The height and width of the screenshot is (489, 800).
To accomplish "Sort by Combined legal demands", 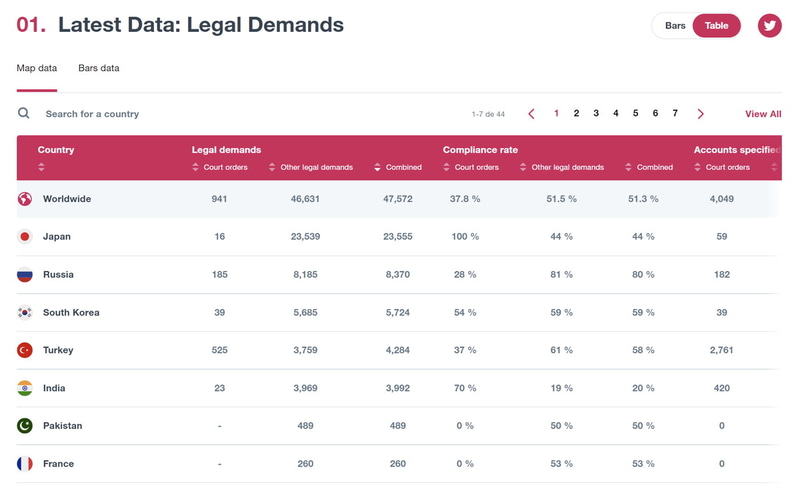I will 378,167.
